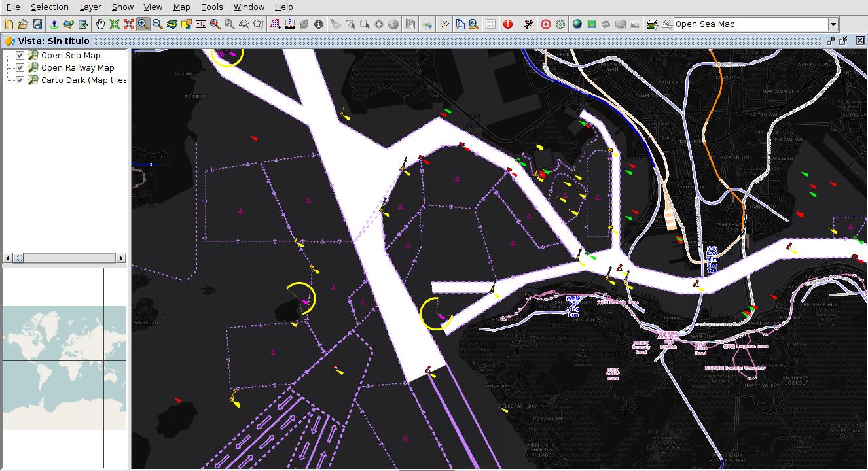This screenshot has width=868, height=471.
Task: Open an existing project via the folder icon
Action: [x=23, y=24]
